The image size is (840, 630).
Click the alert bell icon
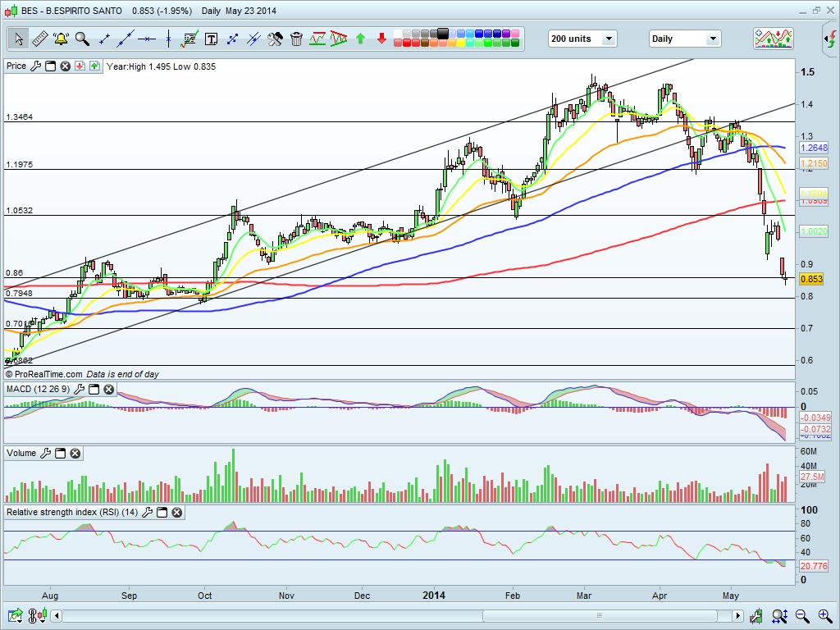pos(61,39)
